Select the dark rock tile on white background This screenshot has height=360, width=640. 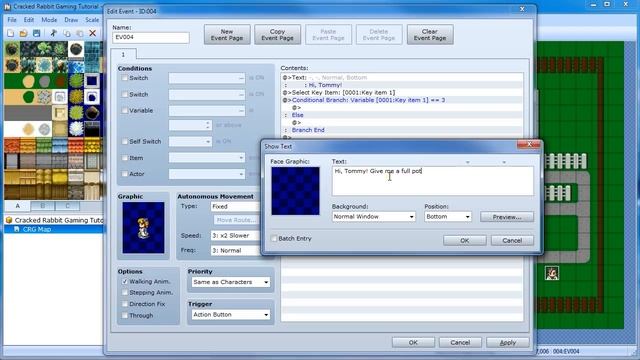tap(76, 49)
